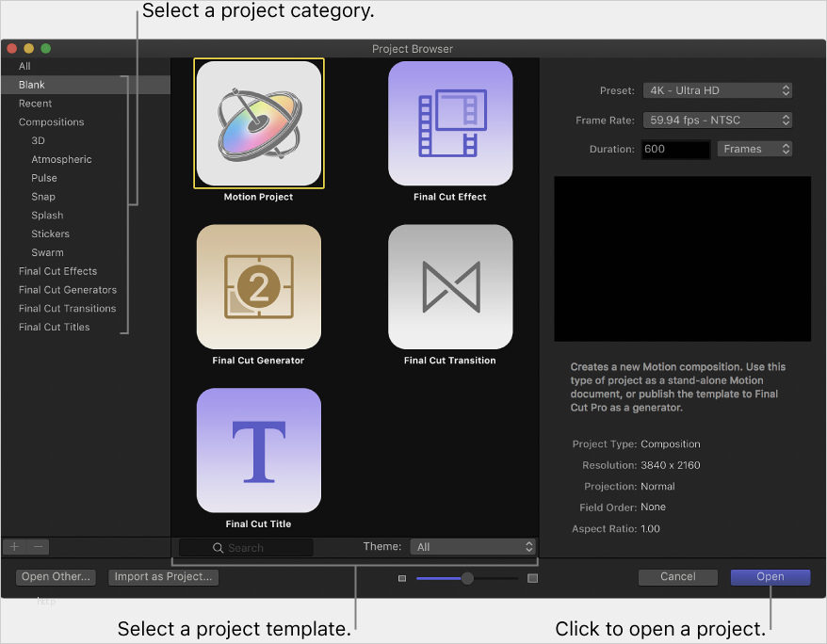
Task: Click the thumbnail size slider handle
Action: point(467,578)
